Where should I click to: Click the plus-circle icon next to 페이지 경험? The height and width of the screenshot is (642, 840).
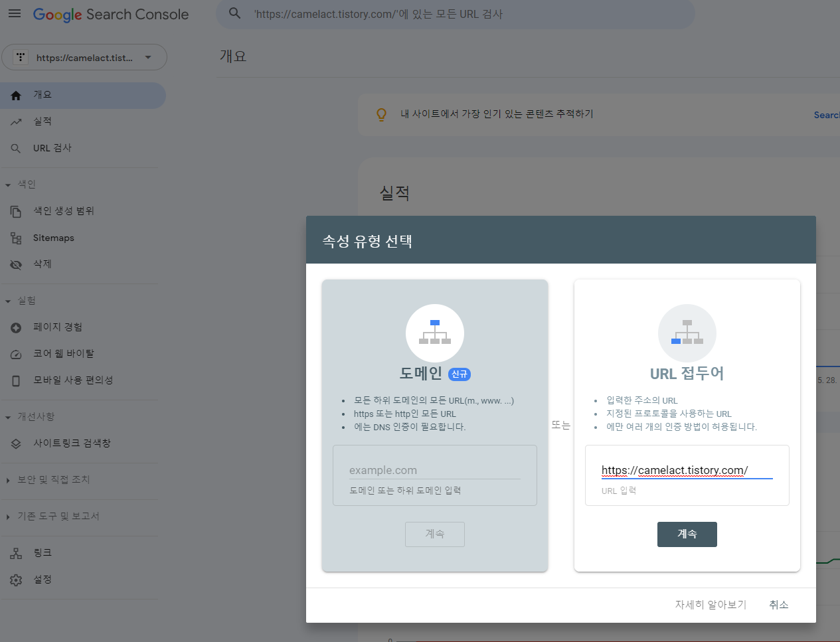point(16,328)
